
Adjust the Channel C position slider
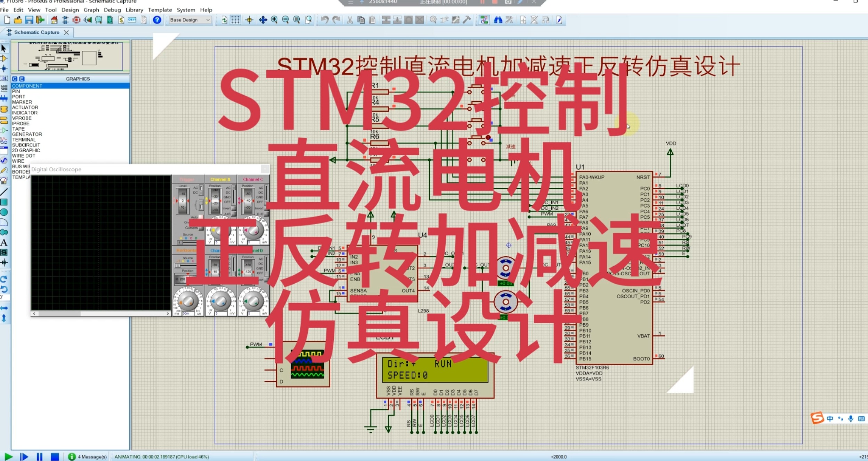pyautogui.click(x=248, y=201)
